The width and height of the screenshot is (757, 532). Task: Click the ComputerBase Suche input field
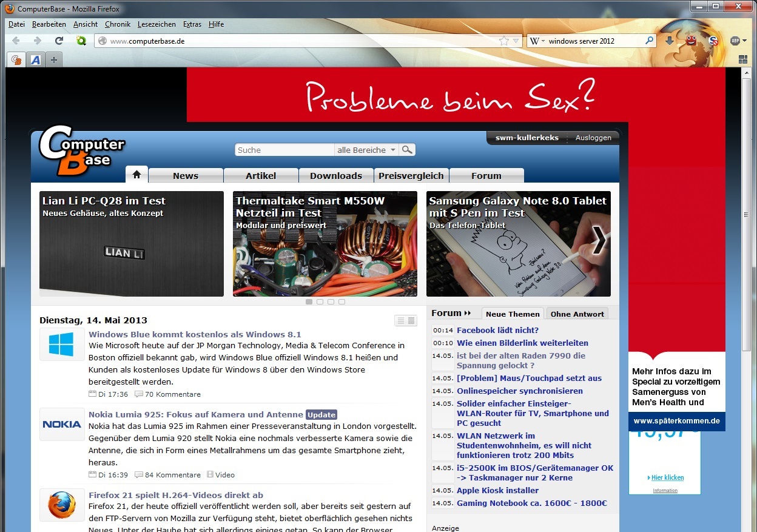click(x=284, y=150)
